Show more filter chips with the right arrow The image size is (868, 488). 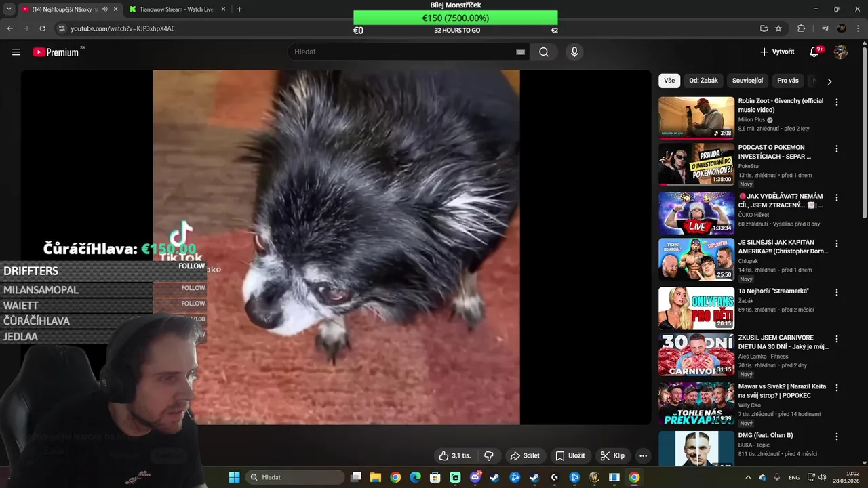[x=829, y=81]
